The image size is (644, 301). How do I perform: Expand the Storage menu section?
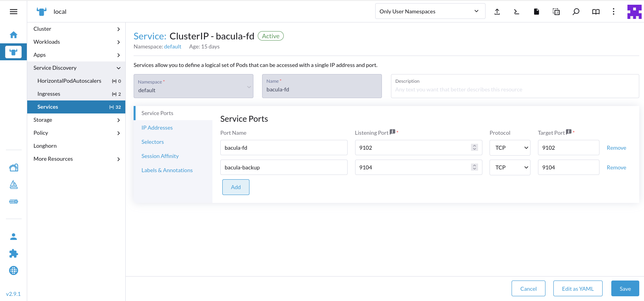pyautogui.click(x=76, y=120)
